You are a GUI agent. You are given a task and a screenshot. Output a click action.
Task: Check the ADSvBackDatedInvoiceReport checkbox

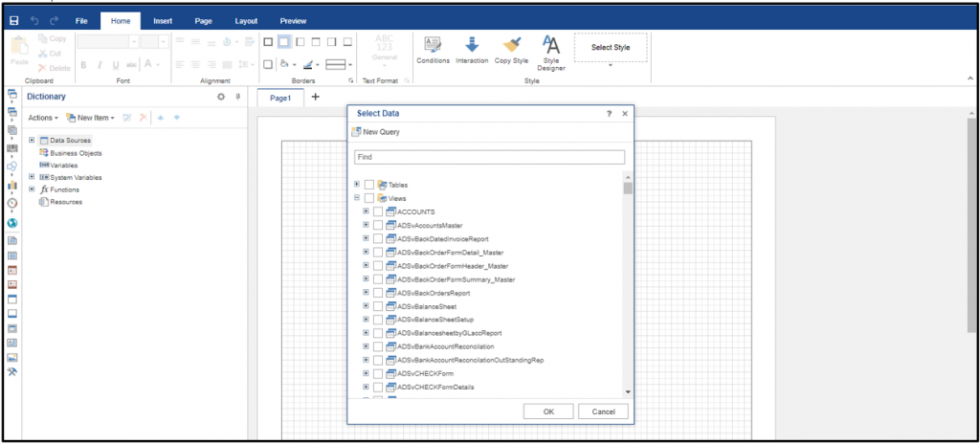pyautogui.click(x=377, y=239)
